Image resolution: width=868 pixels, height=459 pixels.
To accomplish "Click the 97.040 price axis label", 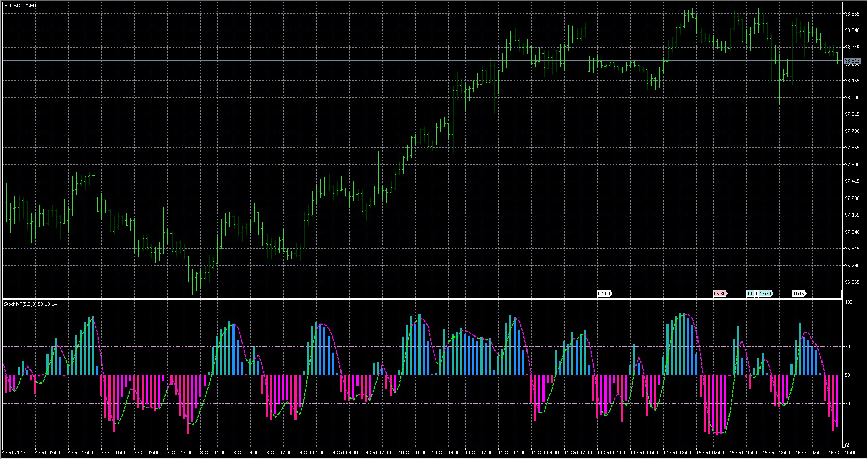I will click(852, 232).
